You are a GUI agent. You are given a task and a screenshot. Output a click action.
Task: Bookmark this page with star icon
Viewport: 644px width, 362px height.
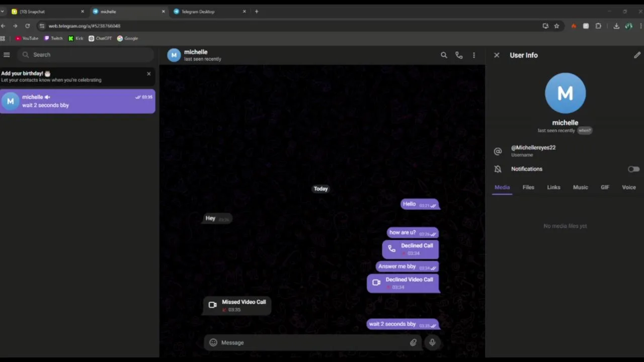point(556,26)
